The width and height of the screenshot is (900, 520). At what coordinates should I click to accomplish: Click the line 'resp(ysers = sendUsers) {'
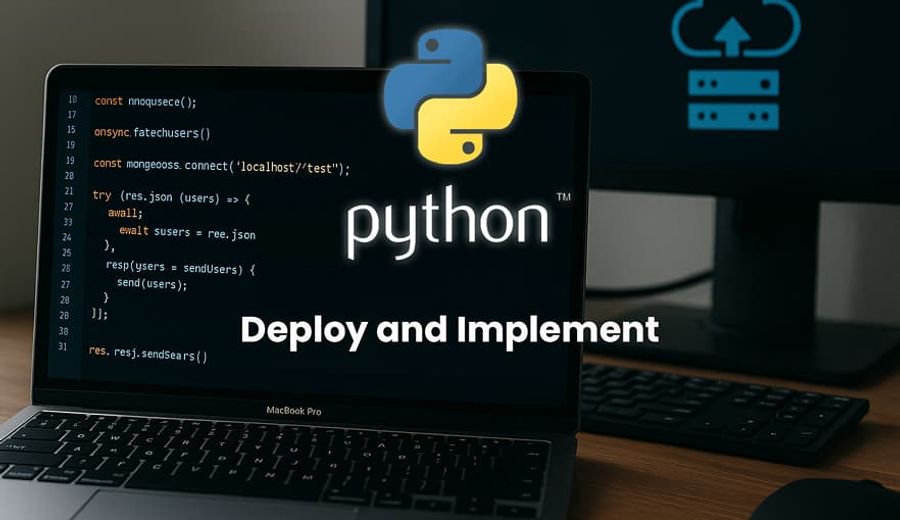pos(180,267)
